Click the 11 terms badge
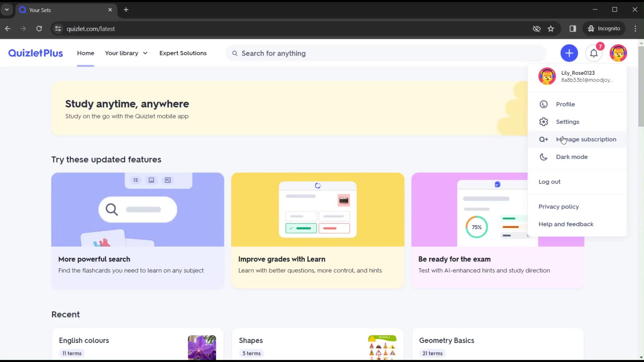 coord(72,353)
